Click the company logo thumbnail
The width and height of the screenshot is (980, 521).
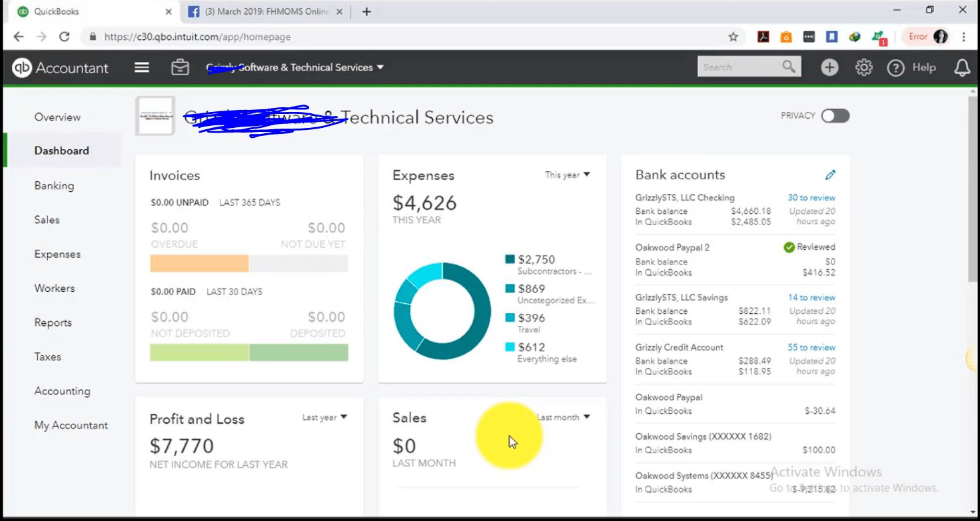tap(155, 116)
